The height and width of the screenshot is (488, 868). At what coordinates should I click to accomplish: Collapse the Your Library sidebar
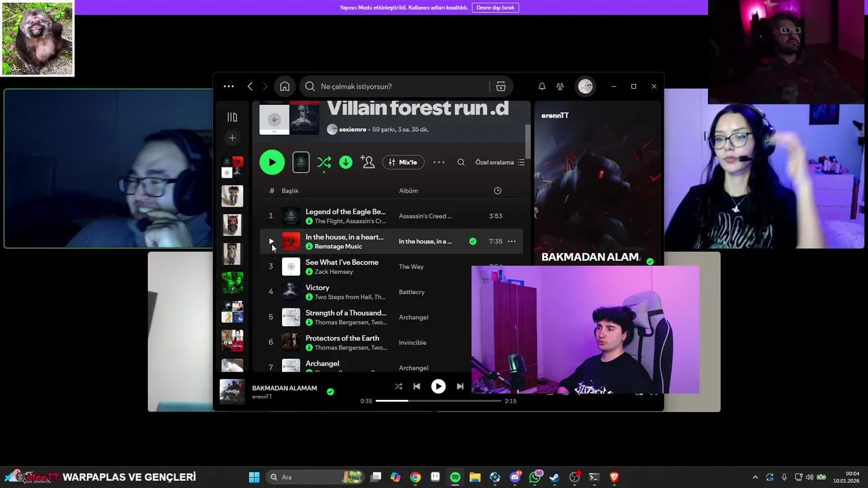coord(232,117)
